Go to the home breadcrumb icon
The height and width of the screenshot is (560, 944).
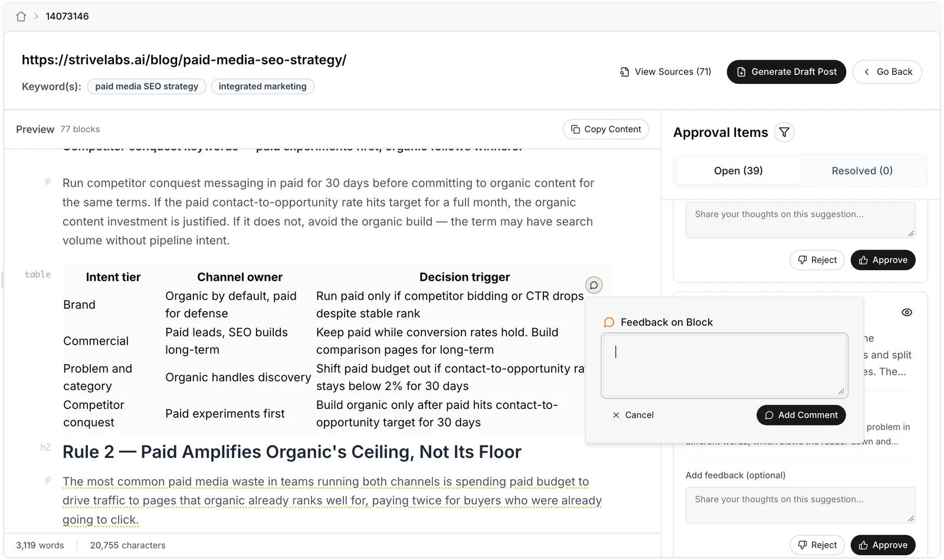(21, 17)
